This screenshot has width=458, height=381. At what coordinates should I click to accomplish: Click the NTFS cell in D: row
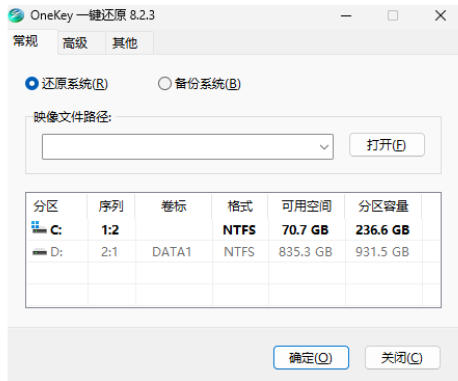point(239,252)
